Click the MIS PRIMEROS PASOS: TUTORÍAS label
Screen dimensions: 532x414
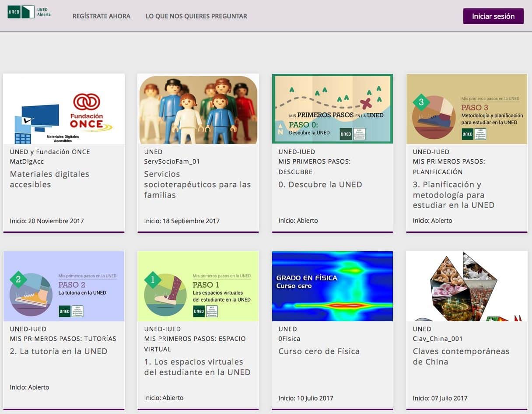(63, 339)
